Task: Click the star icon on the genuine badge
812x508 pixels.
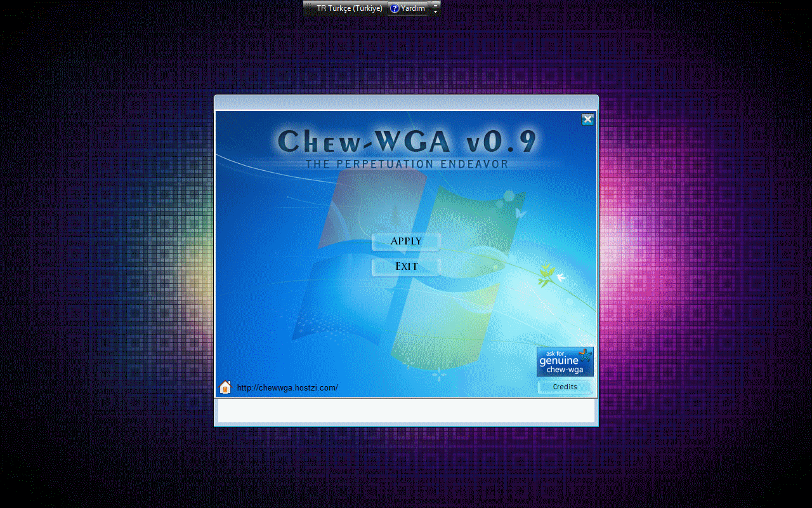Action: tap(584, 355)
